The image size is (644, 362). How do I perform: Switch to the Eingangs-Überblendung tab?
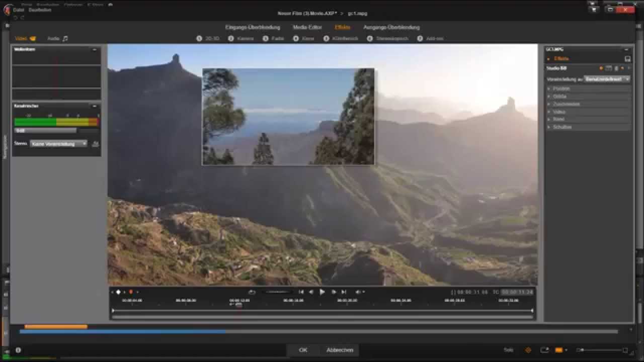(253, 27)
